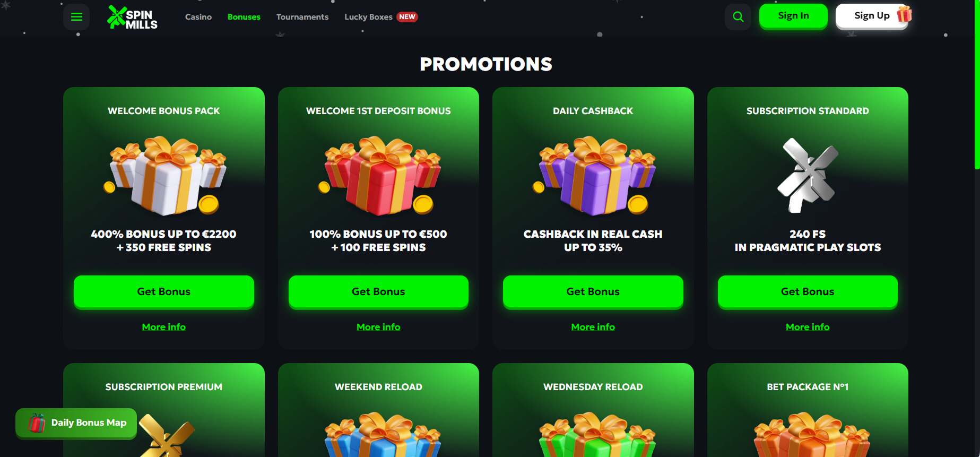The image size is (980, 457).
Task: Select the Tournaments menu item
Action: pos(302,17)
